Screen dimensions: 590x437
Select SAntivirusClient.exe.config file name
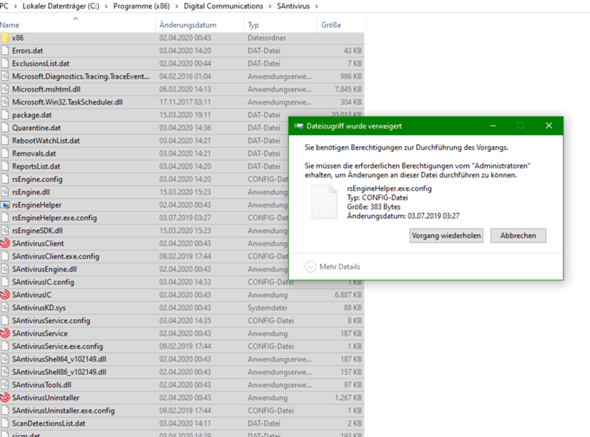click(x=56, y=256)
